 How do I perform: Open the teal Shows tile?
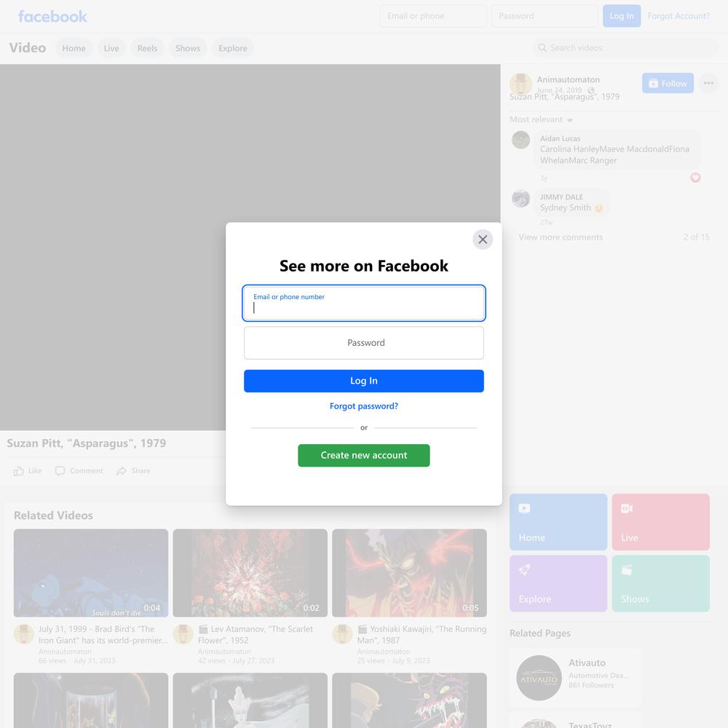pyautogui.click(x=661, y=584)
